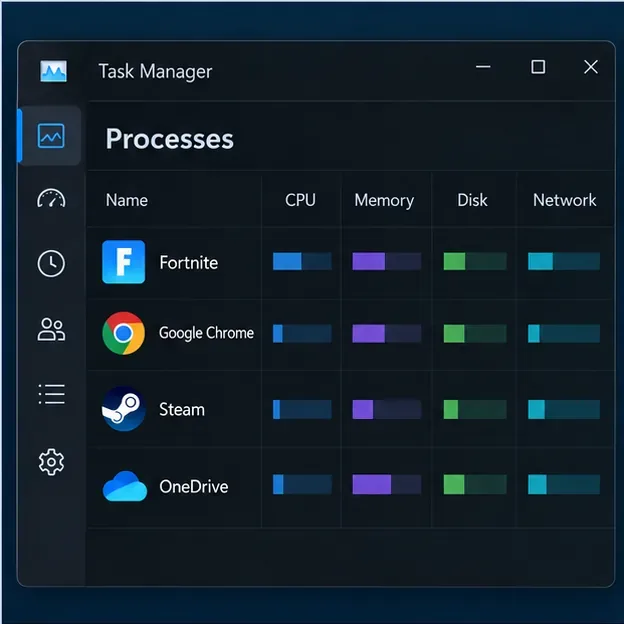This screenshot has width=624, height=624.
Task: Open the Processes page sidebar icon
Action: 51,136
